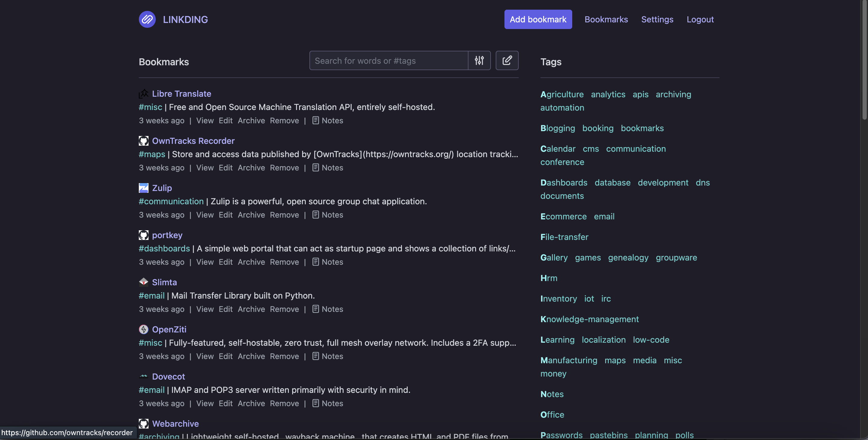Click the bulk edit pencil icon
Screen dimensions: 868x440
[507, 61]
